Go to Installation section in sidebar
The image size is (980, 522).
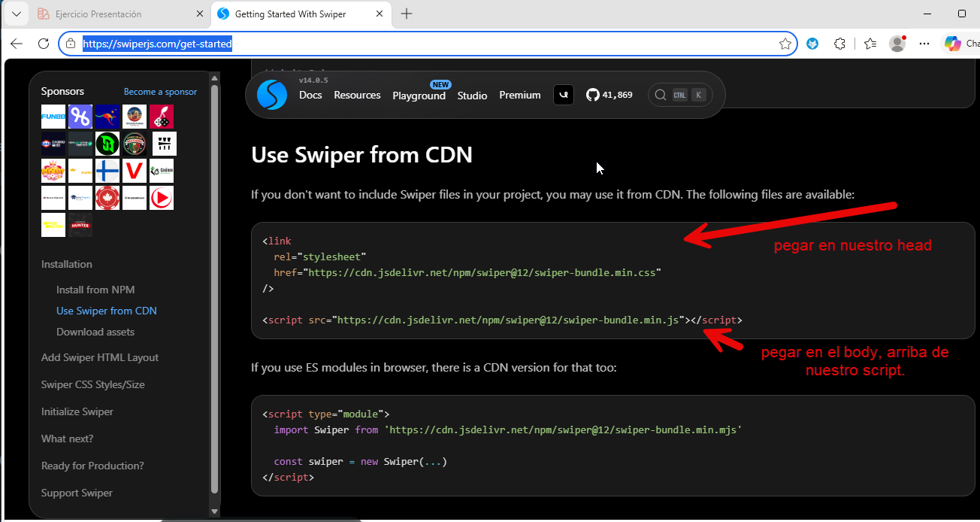(67, 264)
